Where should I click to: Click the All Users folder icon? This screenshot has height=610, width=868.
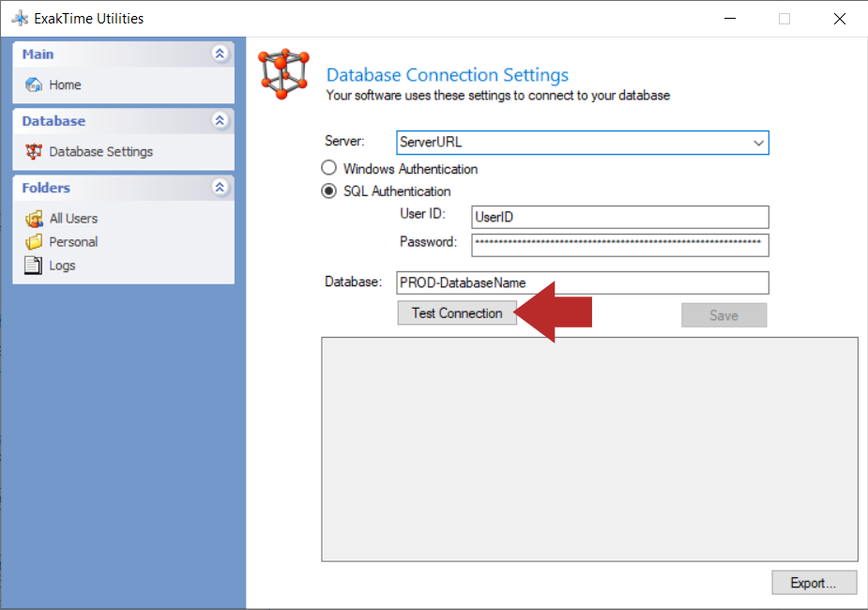tap(33, 219)
